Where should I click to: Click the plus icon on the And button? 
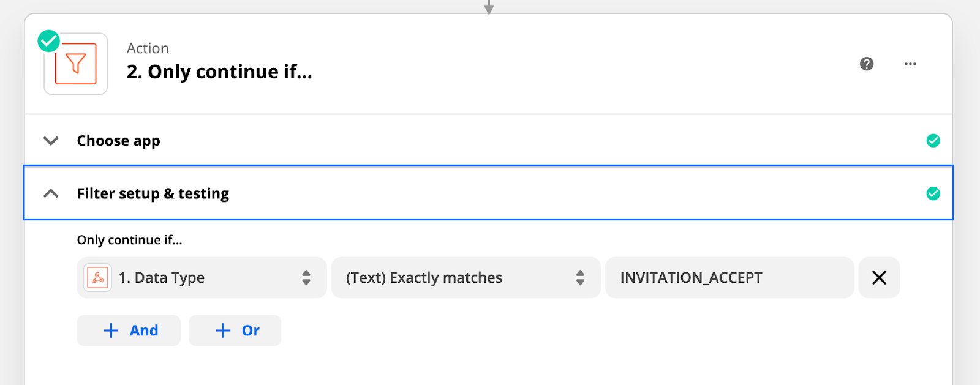[111, 331]
